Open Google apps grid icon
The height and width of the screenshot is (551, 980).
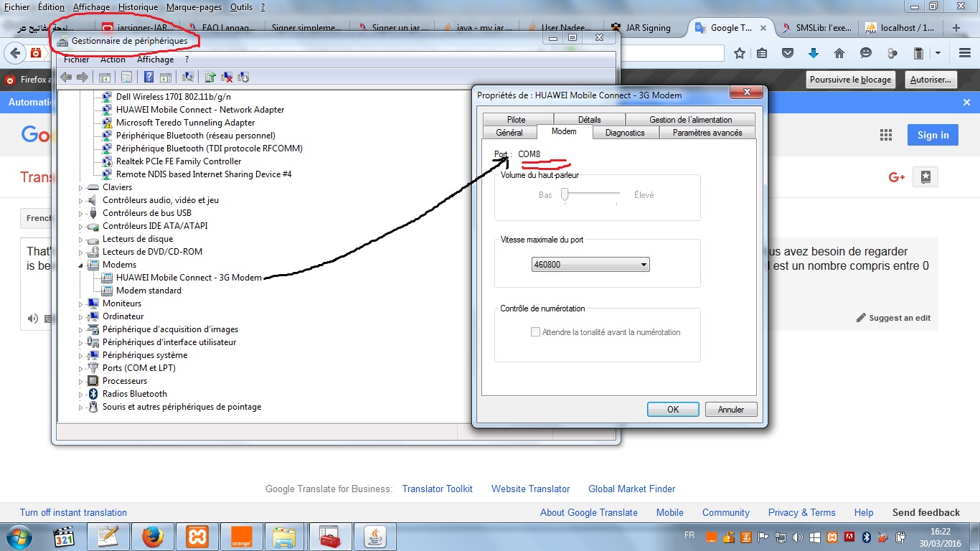coord(886,135)
